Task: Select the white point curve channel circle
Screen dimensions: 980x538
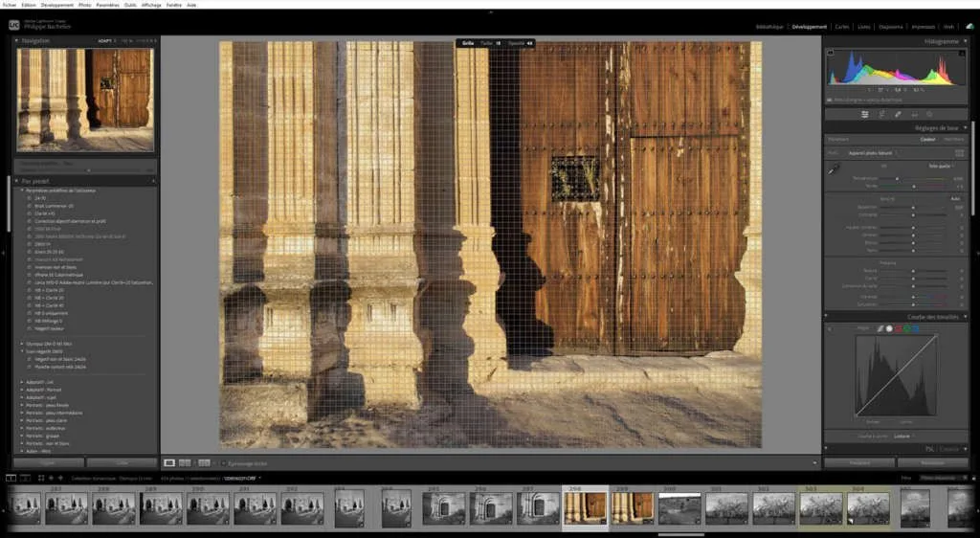Action: tap(887, 328)
